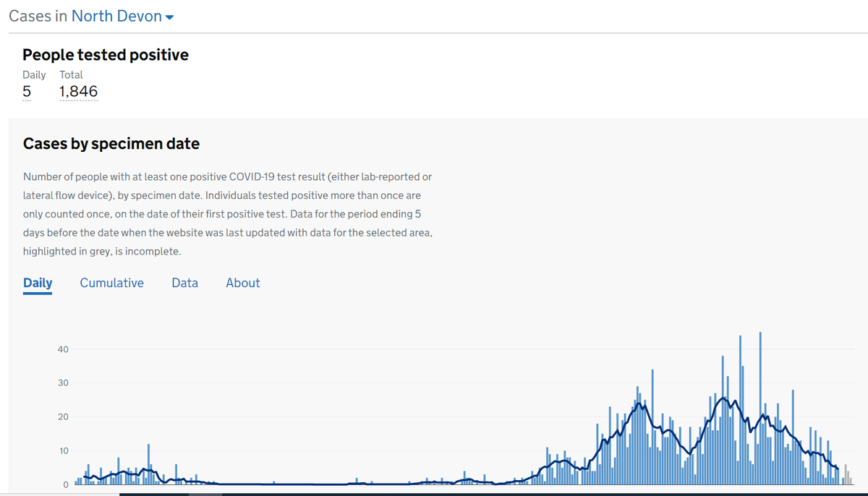This screenshot has height=496, width=868.
Task: Switch to the Daily tab
Action: coord(38,283)
